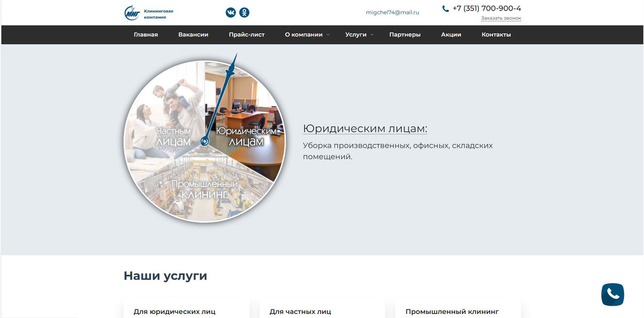
Task: Click the company logo in header
Action: click(x=132, y=13)
